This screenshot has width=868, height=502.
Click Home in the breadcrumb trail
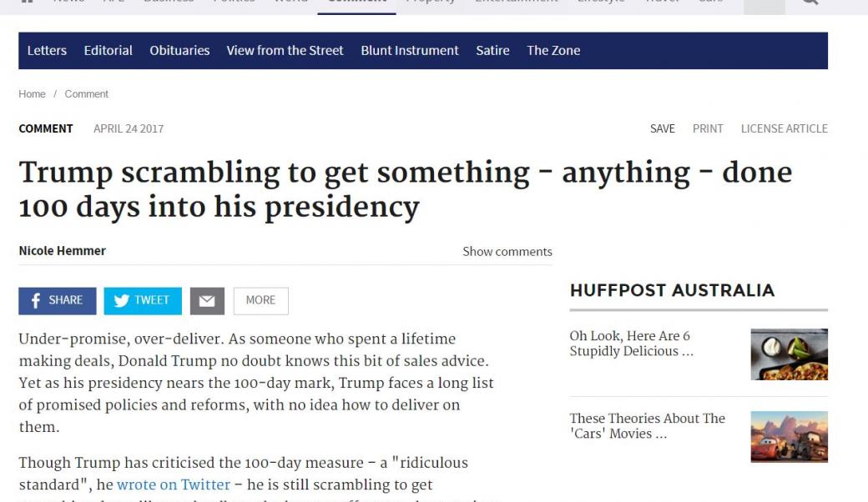click(x=32, y=93)
